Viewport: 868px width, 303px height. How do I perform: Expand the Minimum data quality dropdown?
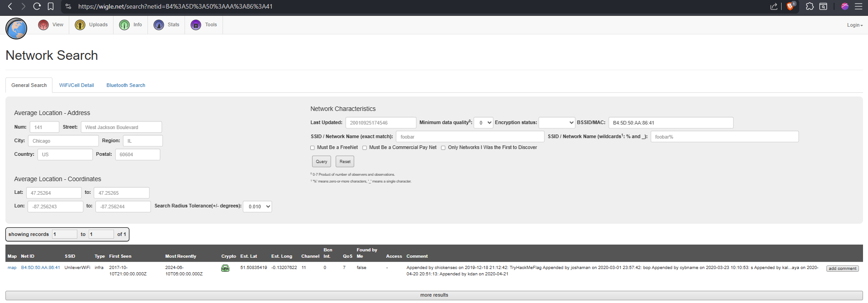click(484, 123)
